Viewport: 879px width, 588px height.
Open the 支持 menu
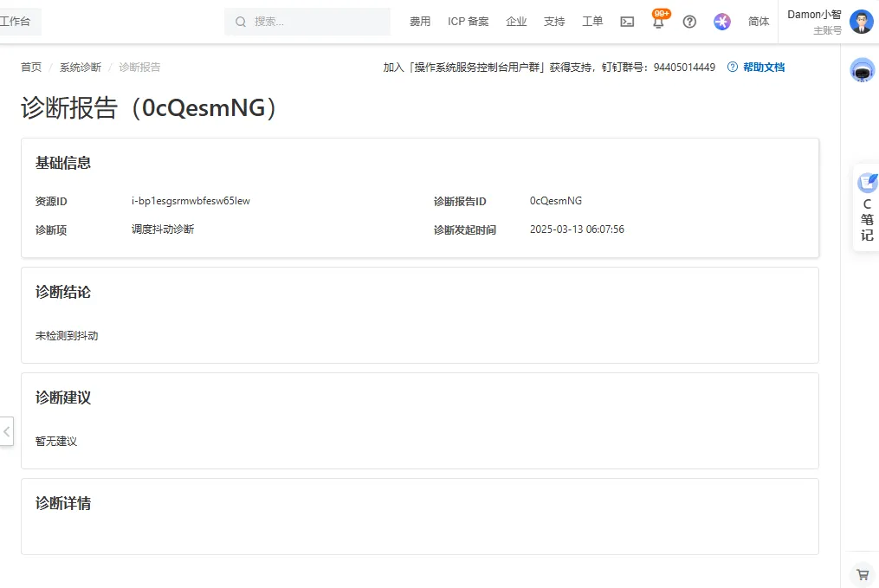[x=554, y=22]
